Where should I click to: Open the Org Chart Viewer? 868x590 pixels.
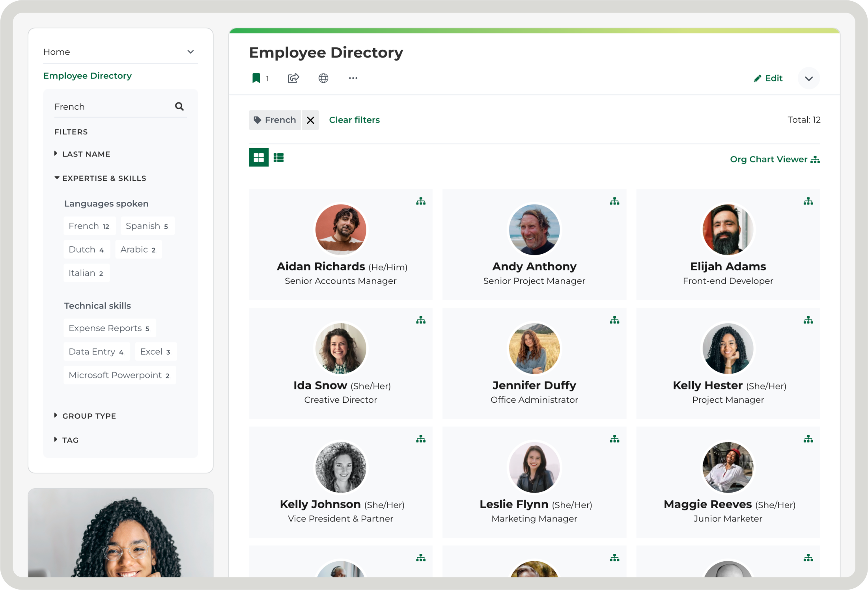(x=775, y=159)
